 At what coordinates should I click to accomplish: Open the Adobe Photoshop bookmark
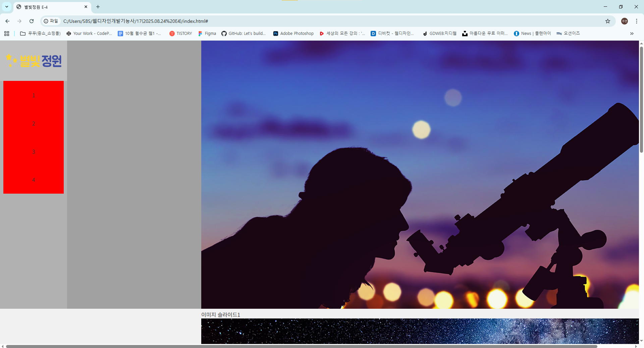(293, 34)
